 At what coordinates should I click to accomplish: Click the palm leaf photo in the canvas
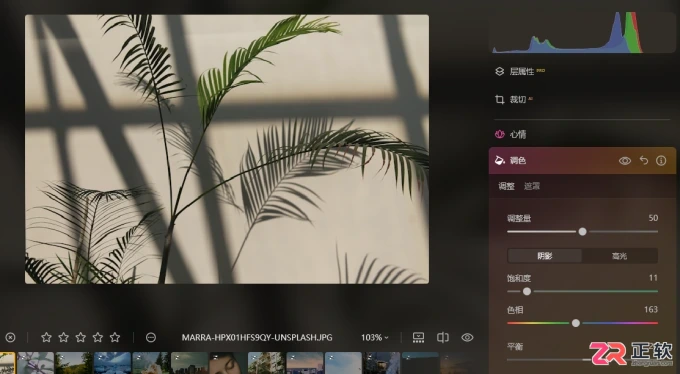pos(227,149)
